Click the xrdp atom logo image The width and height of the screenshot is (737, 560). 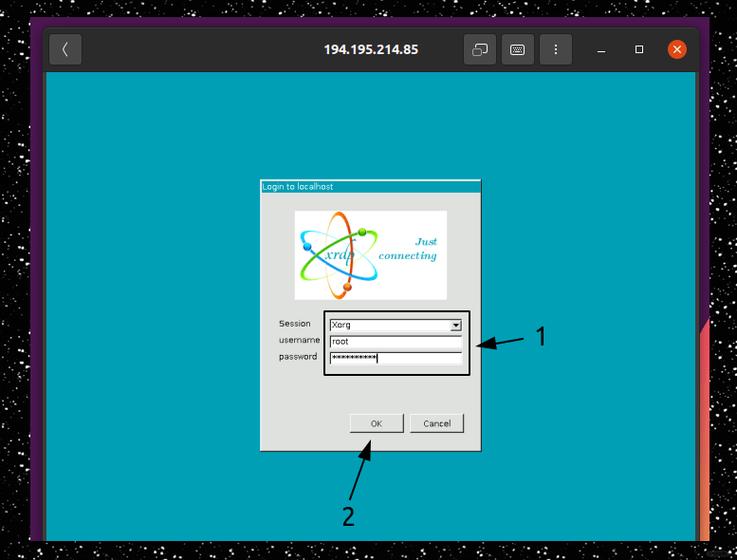point(340,255)
